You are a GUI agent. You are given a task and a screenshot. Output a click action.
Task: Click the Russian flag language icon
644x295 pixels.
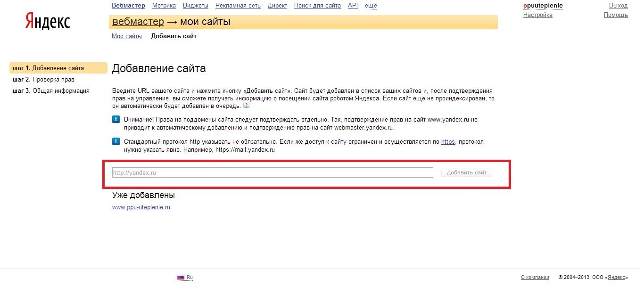[x=181, y=278]
